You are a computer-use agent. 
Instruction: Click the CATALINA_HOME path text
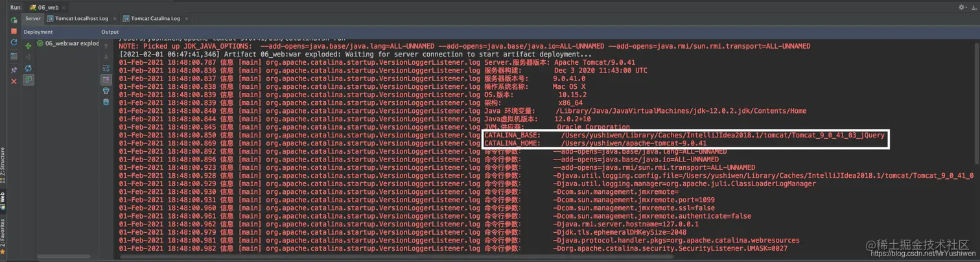click(x=634, y=143)
